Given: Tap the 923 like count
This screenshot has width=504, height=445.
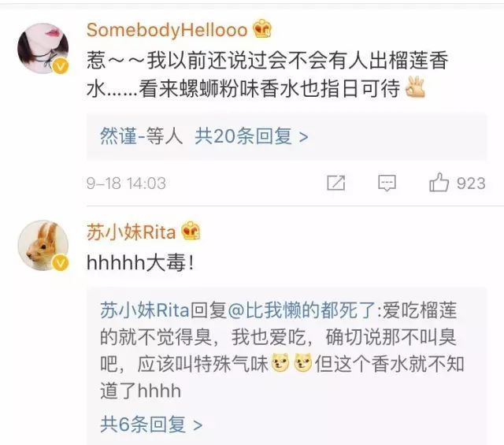Looking at the screenshot, I should 471,184.
